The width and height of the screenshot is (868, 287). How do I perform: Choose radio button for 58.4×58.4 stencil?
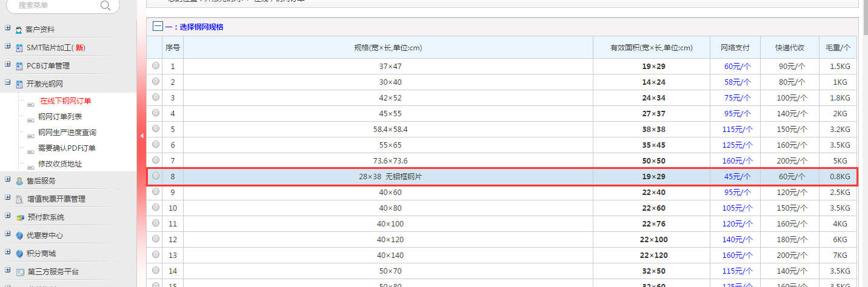[x=156, y=128]
